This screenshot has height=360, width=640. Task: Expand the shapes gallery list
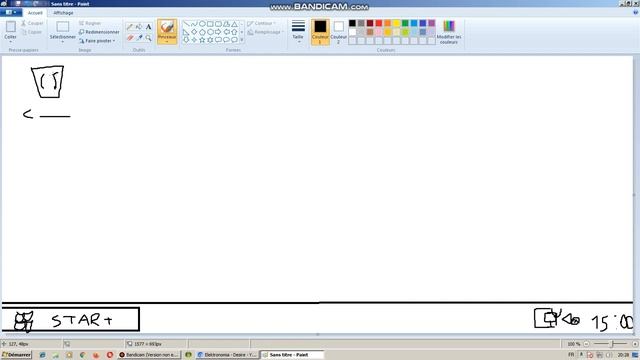[242, 40]
